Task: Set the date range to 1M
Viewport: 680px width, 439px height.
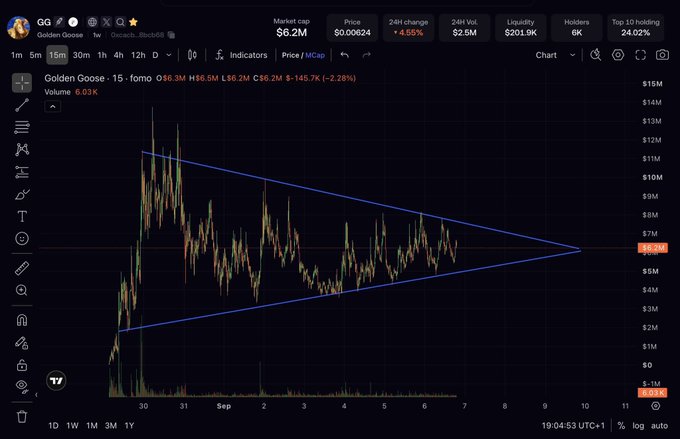Action: point(92,426)
